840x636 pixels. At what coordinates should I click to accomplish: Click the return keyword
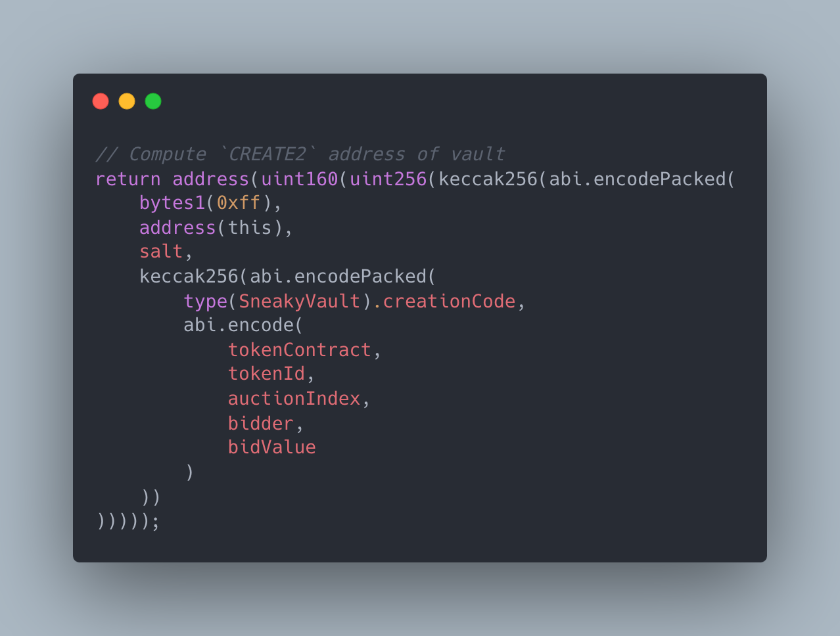(128, 179)
